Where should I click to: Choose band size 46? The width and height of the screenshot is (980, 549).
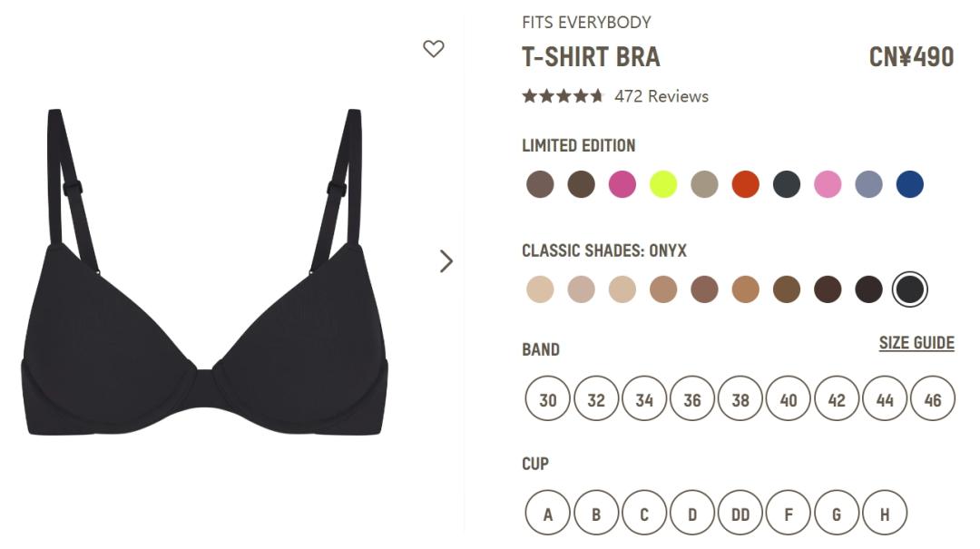[x=933, y=398]
